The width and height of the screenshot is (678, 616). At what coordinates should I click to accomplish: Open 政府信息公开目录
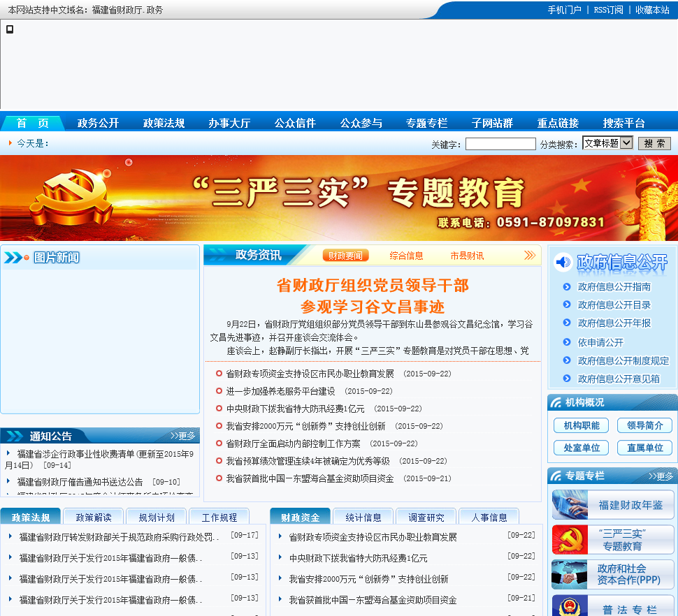coord(614,305)
